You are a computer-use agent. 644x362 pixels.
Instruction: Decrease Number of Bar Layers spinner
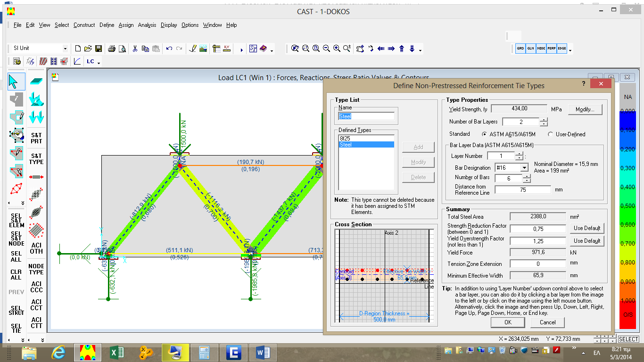point(544,124)
